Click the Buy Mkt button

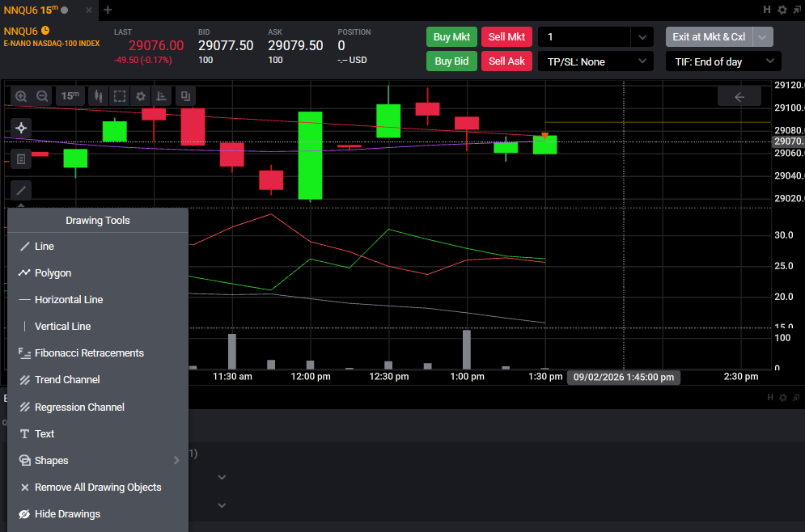tap(451, 37)
